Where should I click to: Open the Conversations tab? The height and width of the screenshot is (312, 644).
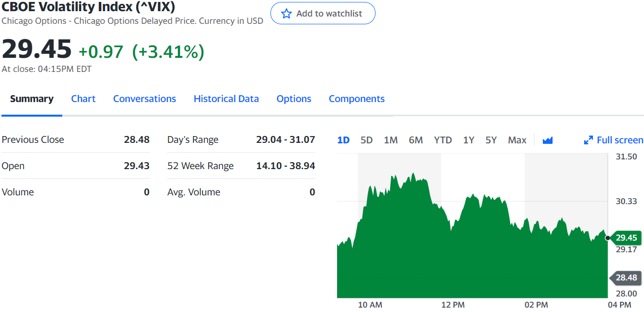click(144, 99)
